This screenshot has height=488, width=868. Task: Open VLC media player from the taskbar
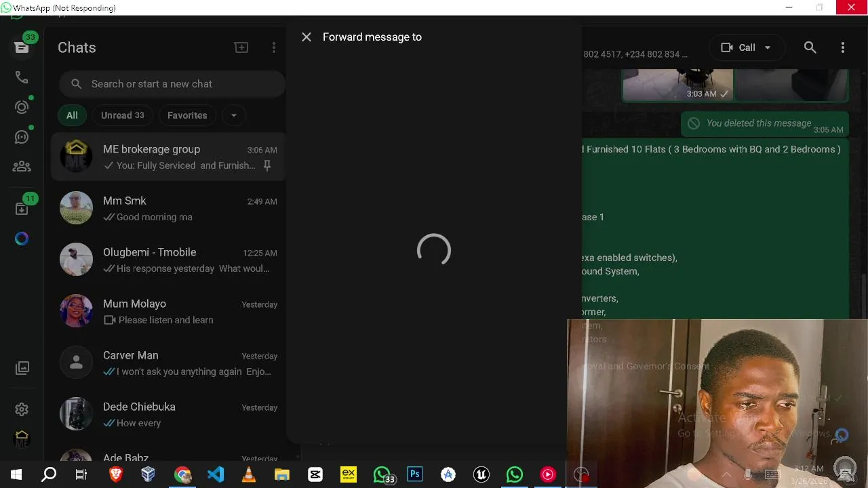[249, 474]
